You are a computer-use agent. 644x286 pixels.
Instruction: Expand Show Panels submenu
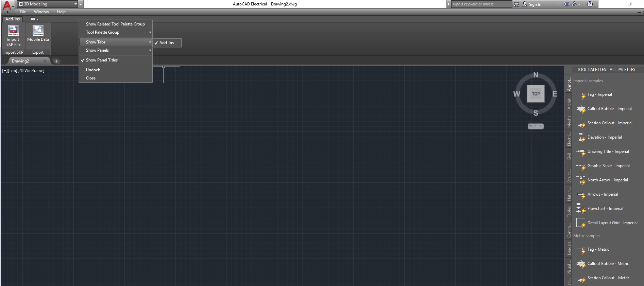click(x=116, y=50)
